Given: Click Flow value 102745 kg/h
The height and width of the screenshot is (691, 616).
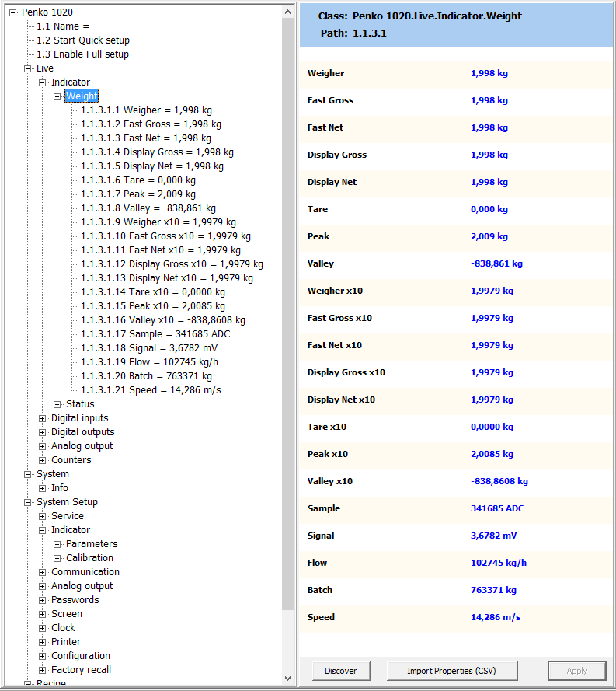Looking at the screenshot, I should pos(499,563).
